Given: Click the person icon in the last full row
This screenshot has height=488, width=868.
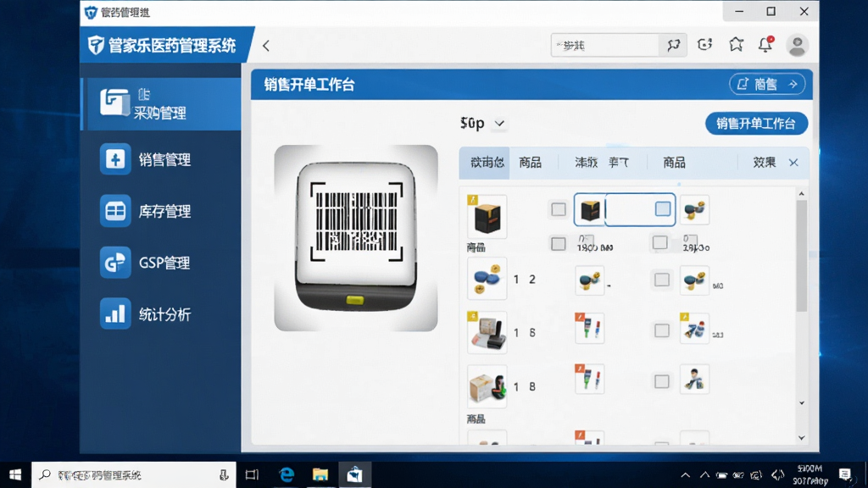Looking at the screenshot, I should (x=694, y=380).
